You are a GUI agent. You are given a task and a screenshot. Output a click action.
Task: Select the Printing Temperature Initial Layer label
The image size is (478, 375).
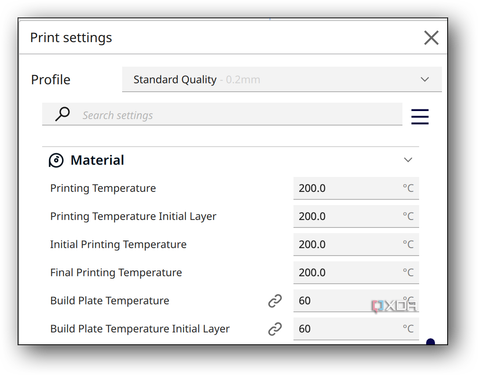133,217
